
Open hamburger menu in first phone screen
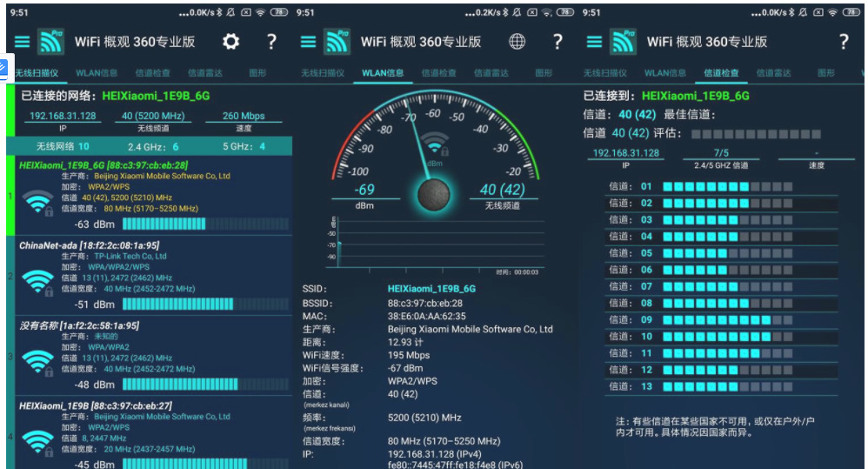tap(22, 42)
